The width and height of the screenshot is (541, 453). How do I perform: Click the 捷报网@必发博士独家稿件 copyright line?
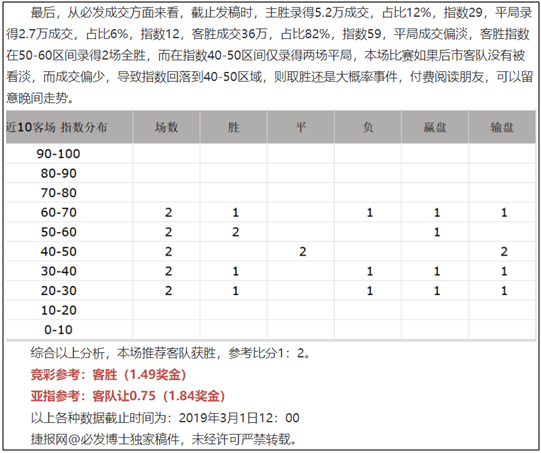[x=164, y=439]
